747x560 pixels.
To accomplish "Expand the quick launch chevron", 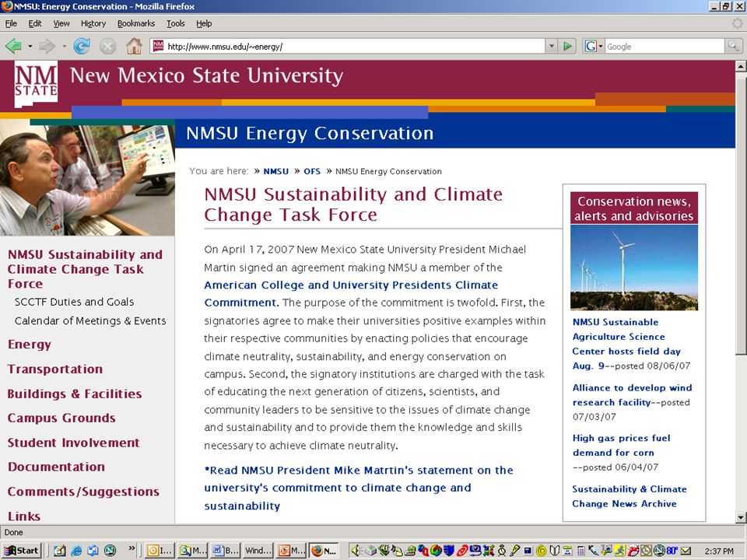I will (132, 548).
